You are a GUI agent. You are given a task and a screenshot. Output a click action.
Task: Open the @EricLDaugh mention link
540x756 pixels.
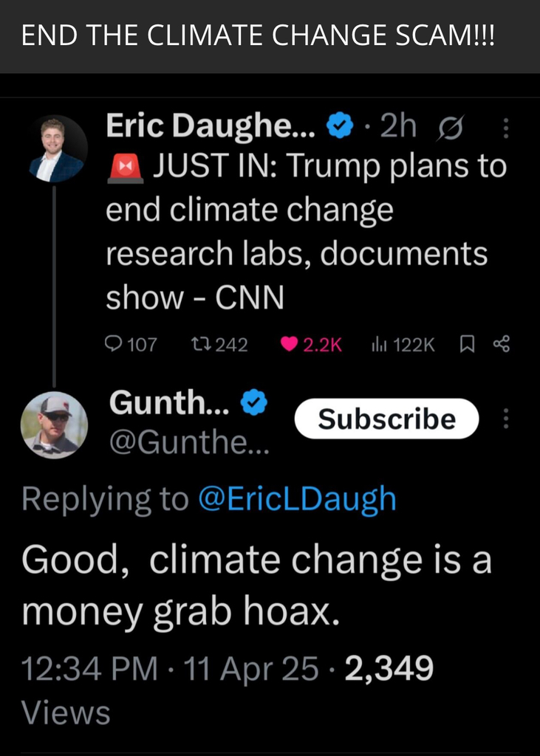coord(298,500)
